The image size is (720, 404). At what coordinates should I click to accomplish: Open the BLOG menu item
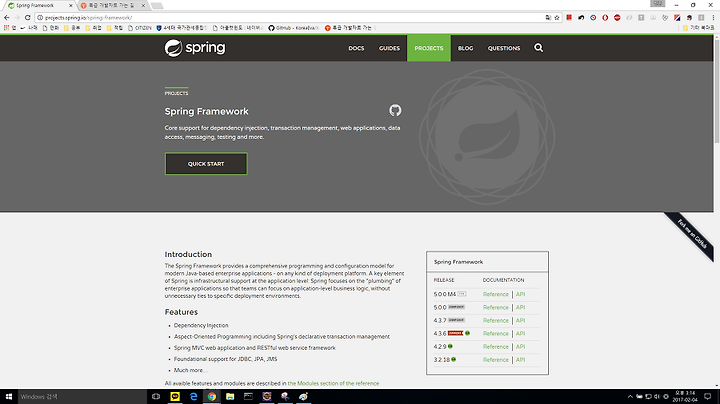point(465,48)
